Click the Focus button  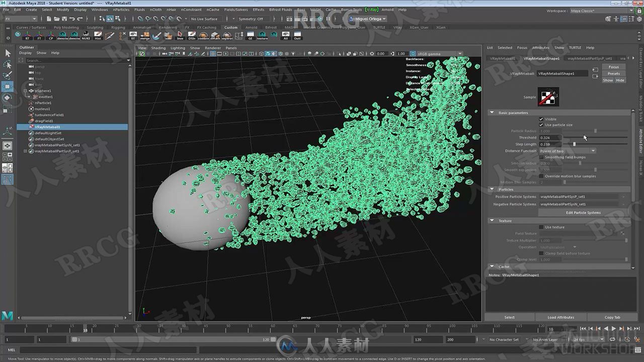[x=614, y=67]
